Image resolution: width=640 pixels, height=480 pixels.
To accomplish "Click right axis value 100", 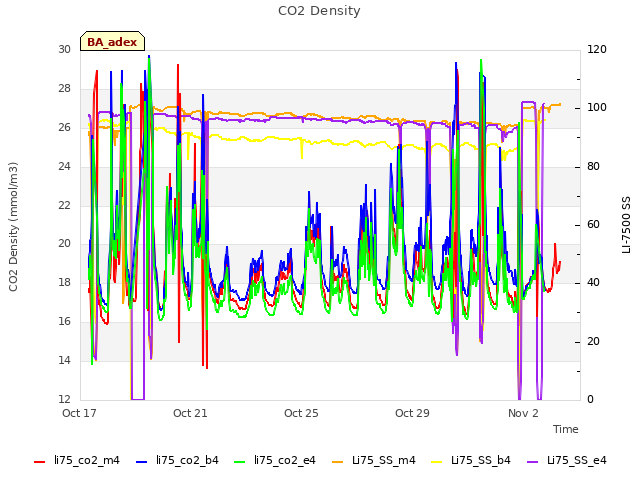I will [x=597, y=108].
